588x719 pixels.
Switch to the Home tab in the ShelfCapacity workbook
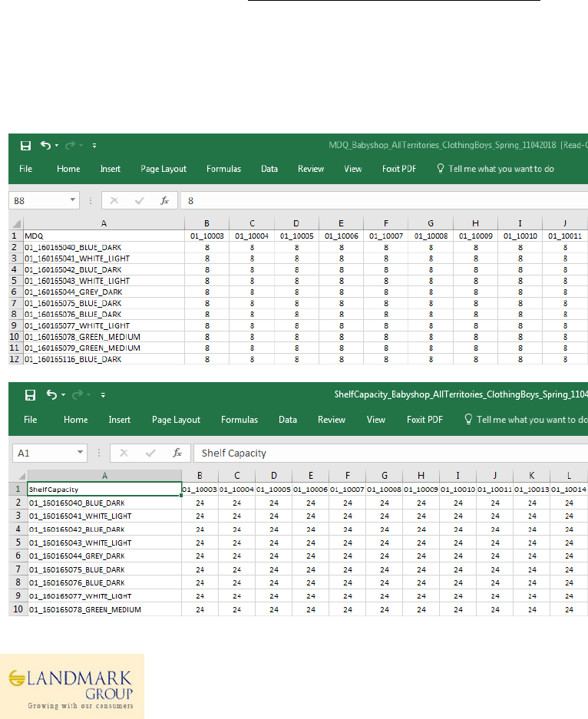76,420
